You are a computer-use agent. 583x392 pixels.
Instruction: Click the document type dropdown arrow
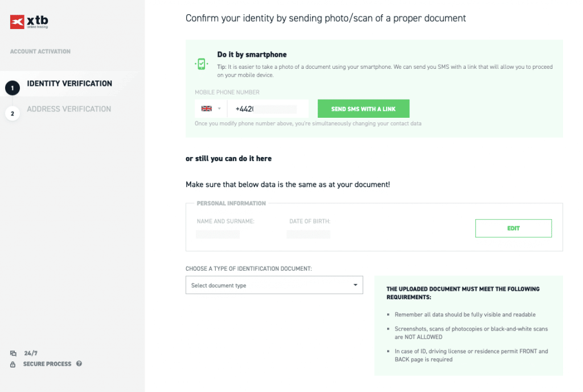click(x=355, y=285)
